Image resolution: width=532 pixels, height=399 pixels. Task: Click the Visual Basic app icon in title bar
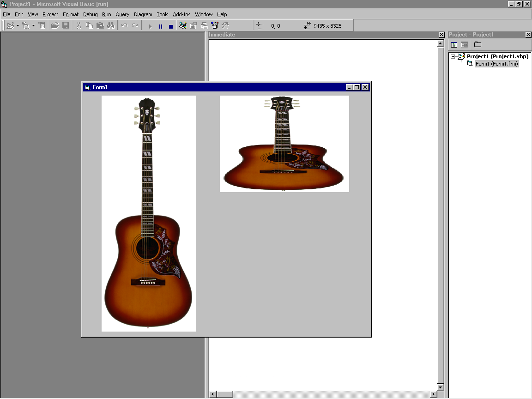click(x=4, y=4)
